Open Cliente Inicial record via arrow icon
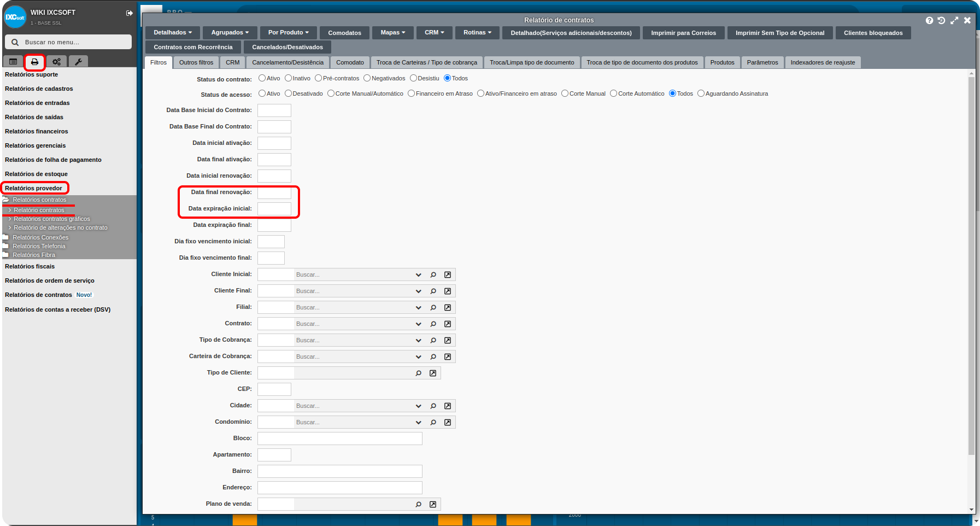 point(448,274)
